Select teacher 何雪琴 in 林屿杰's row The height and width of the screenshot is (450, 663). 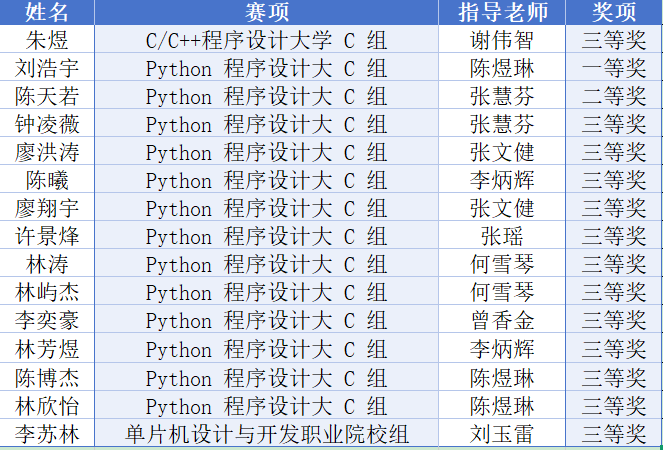coord(502,291)
